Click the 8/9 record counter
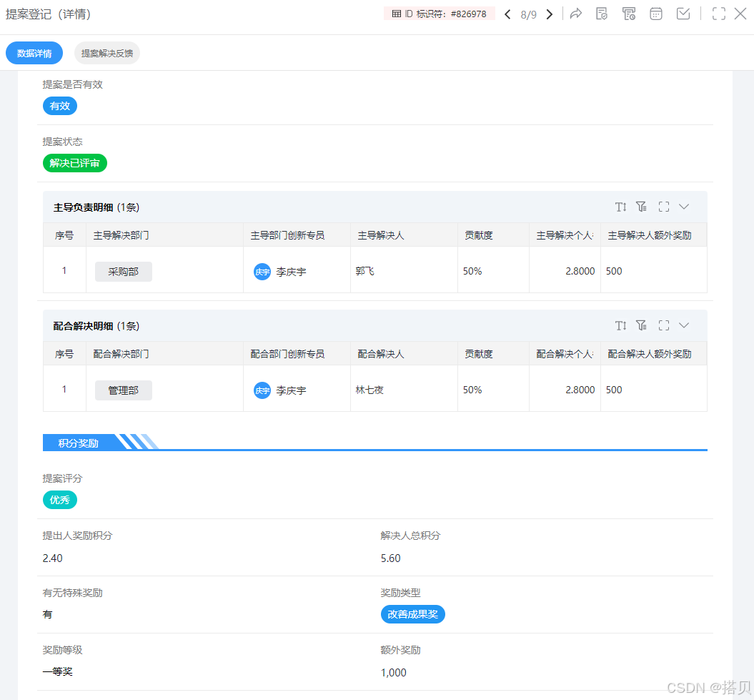The width and height of the screenshot is (754, 700). click(x=528, y=15)
